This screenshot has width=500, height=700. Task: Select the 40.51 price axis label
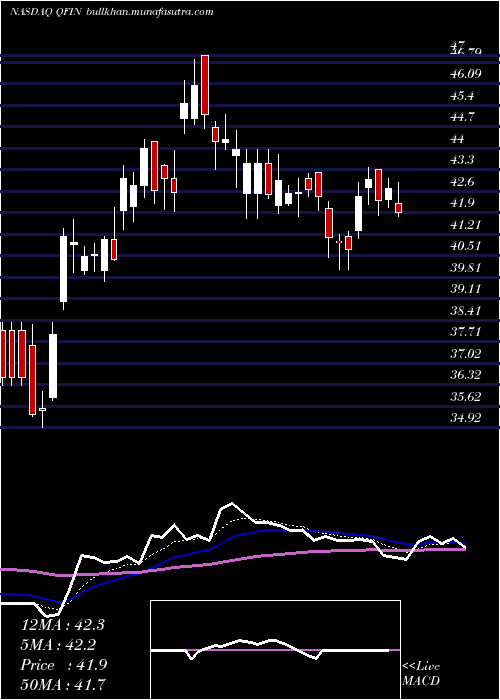466,246
